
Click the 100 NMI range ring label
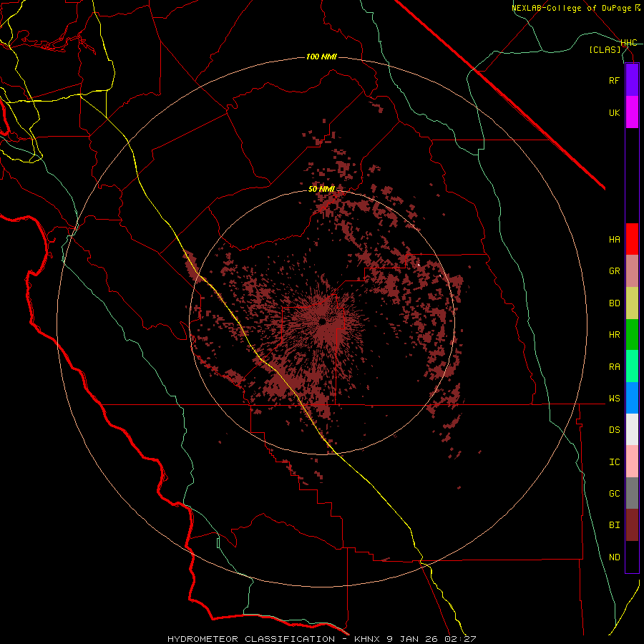[x=321, y=57]
